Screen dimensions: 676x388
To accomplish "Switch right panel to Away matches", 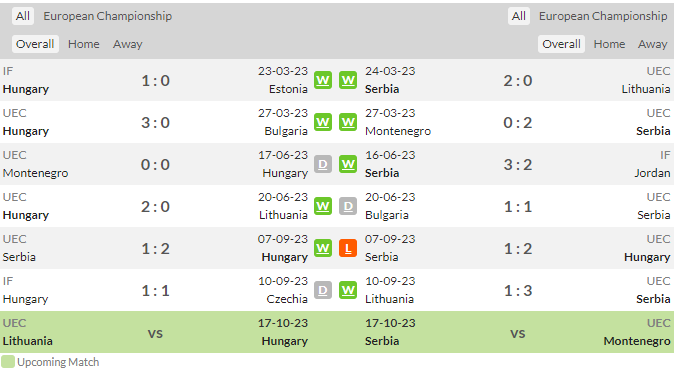I will point(653,44).
